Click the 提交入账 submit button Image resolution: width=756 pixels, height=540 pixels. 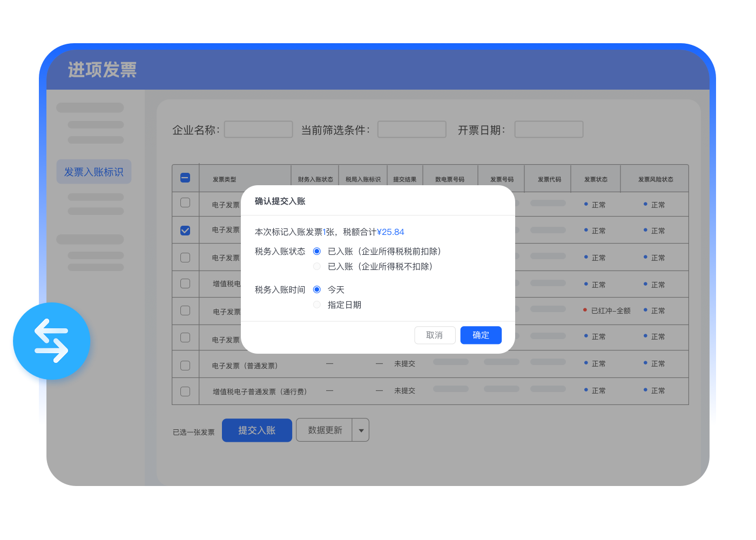pos(256,430)
